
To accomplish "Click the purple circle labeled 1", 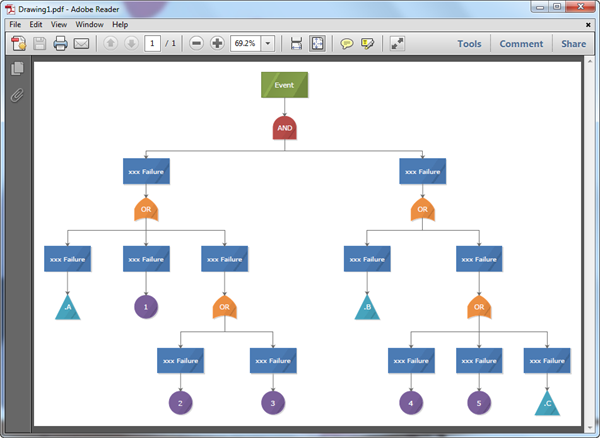I will tap(146, 307).
